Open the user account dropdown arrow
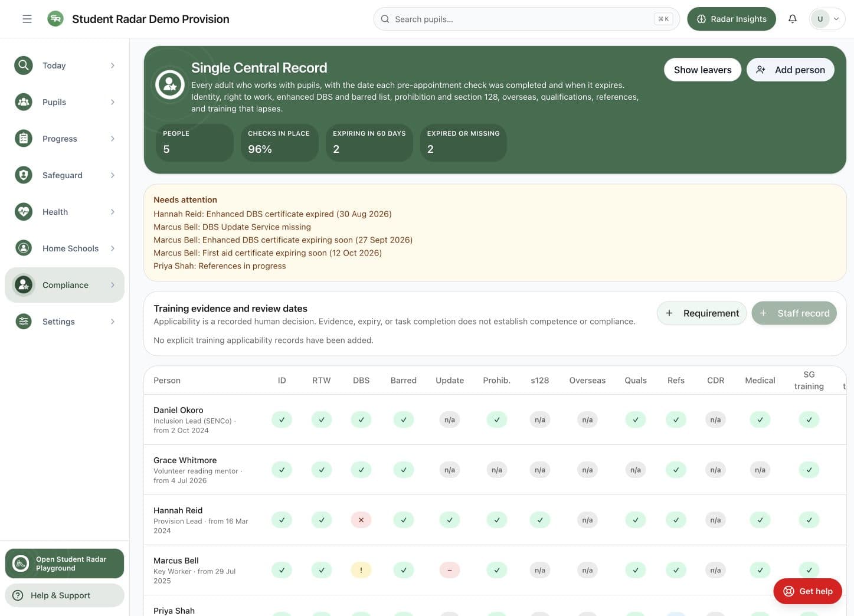This screenshot has height=616, width=854. coord(836,19)
